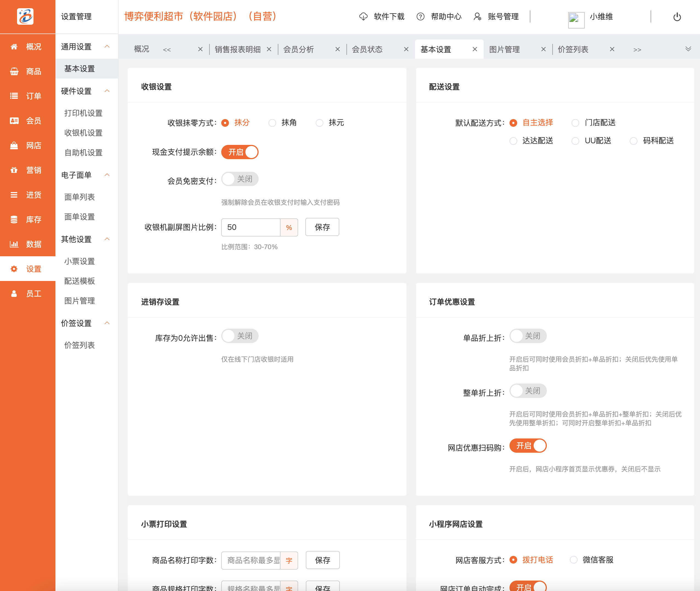Open 数据 bar chart icon

(14, 244)
